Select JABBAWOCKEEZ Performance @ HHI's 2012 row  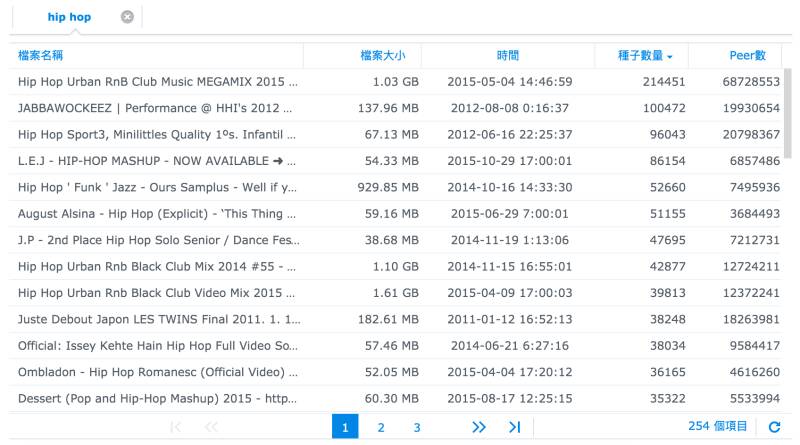click(x=395, y=108)
